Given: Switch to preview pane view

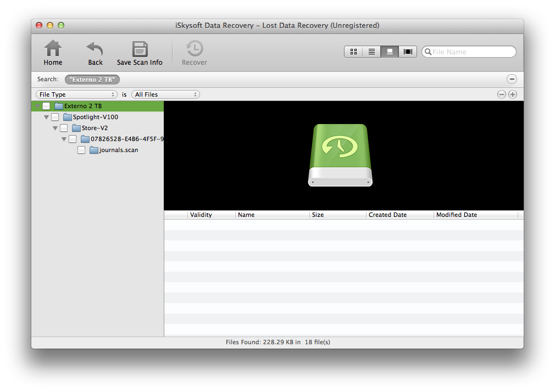Looking at the screenshot, I should click(390, 52).
